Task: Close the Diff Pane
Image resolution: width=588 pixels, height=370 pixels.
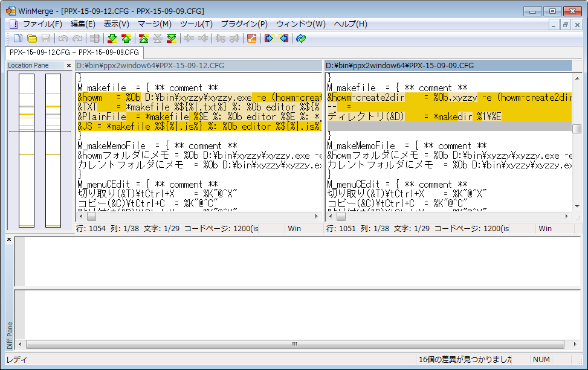Action: pos(10,239)
